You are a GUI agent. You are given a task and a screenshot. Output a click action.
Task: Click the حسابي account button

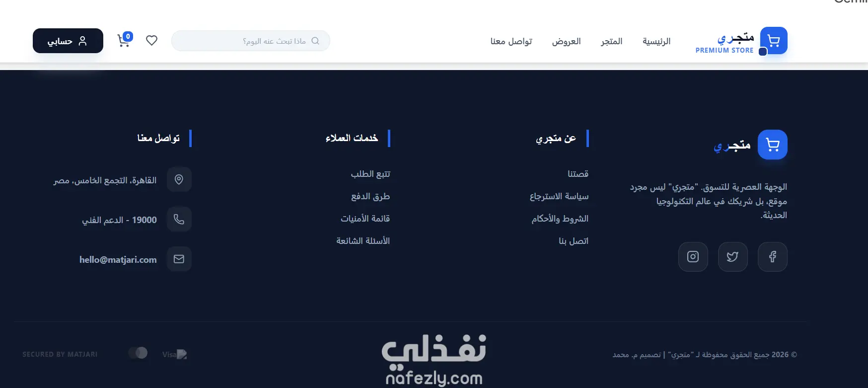(x=68, y=41)
